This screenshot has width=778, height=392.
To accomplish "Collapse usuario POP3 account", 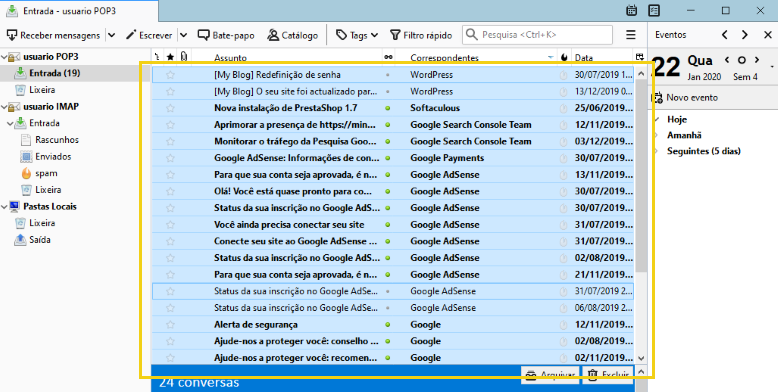I will pyautogui.click(x=3, y=57).
